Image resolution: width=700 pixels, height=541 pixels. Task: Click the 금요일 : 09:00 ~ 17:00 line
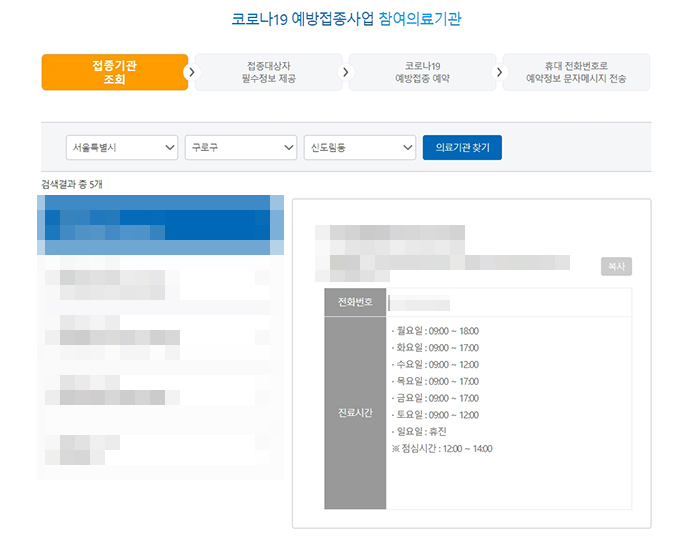435,398
